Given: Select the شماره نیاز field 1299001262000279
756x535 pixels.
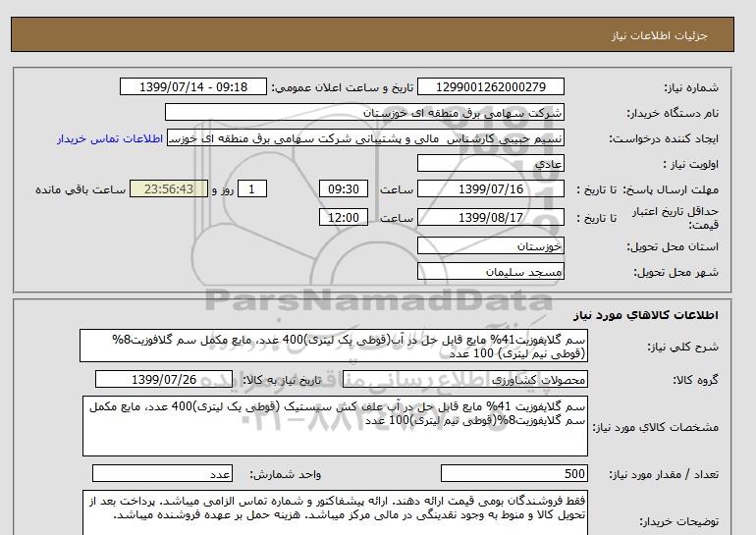Looking at the screenshot, I should click(490, 86).
